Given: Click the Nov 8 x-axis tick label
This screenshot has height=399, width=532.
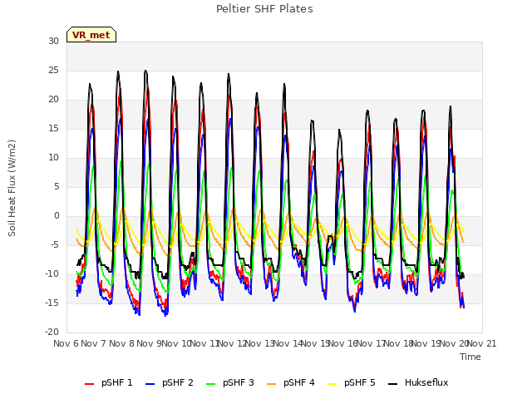Looking at the screenshot, I should click(121, 343).
